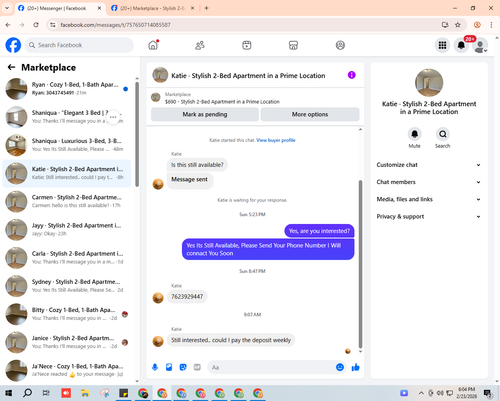Click the Search Facebook field

pos(79,45)
